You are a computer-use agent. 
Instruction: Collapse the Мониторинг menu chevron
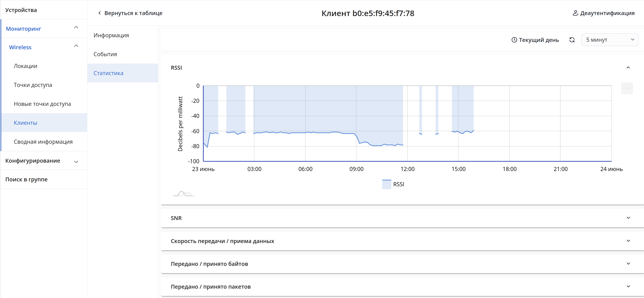pyautogui.click(x=76, y=27)
